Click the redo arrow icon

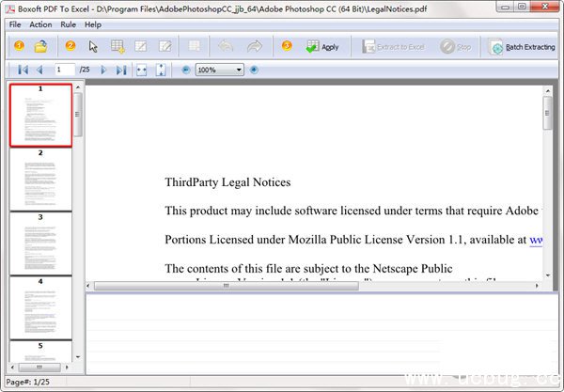(x=255, y=46)
